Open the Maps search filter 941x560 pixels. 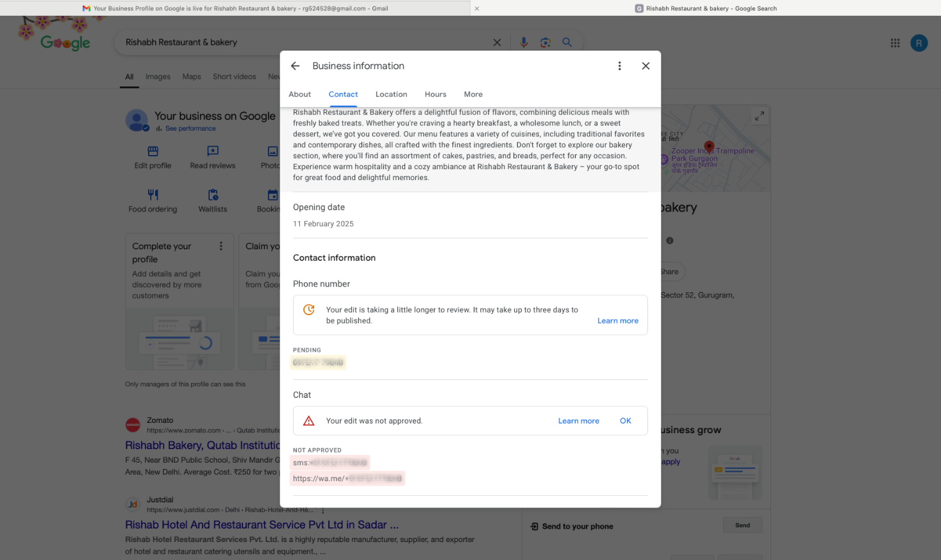click(192, 77)
